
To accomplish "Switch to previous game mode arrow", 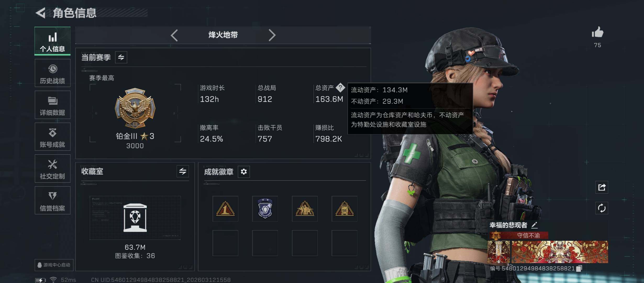I will pyautogui.click(x=174, y=35).
